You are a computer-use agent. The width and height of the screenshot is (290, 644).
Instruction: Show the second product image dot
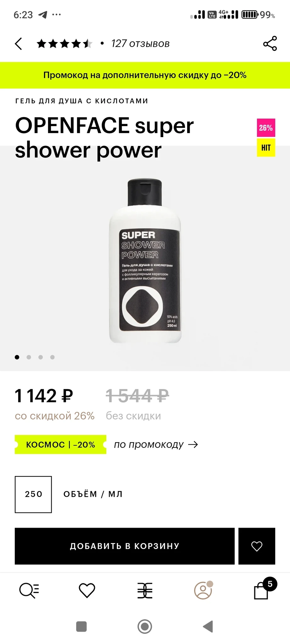[x=29, y=357]
